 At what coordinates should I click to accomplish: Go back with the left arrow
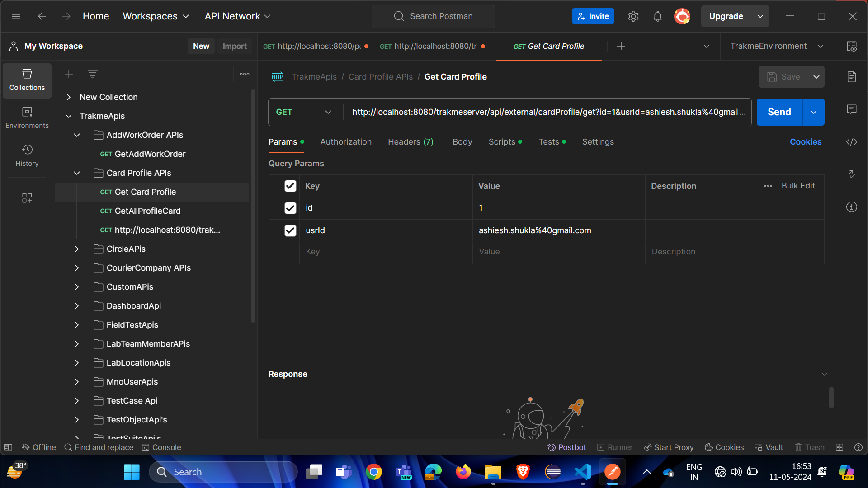[x=42, y=16]
